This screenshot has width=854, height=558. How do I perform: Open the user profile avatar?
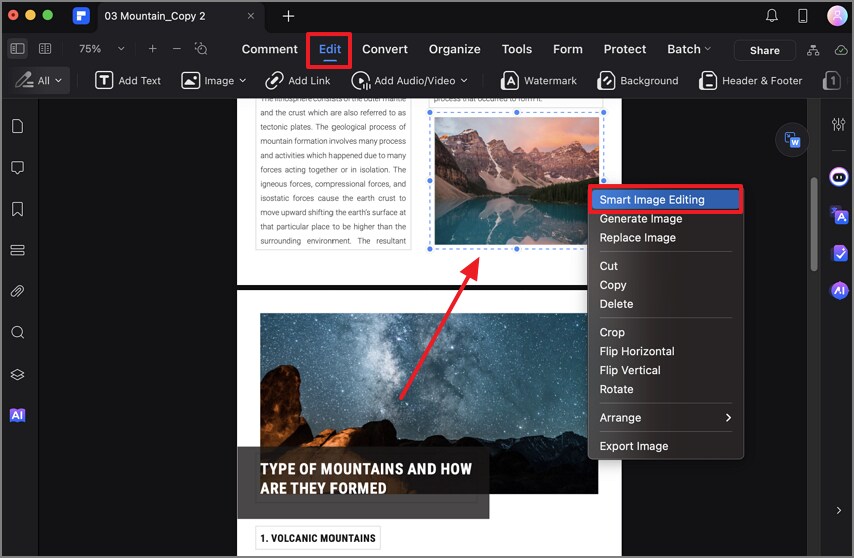(837, 16)
